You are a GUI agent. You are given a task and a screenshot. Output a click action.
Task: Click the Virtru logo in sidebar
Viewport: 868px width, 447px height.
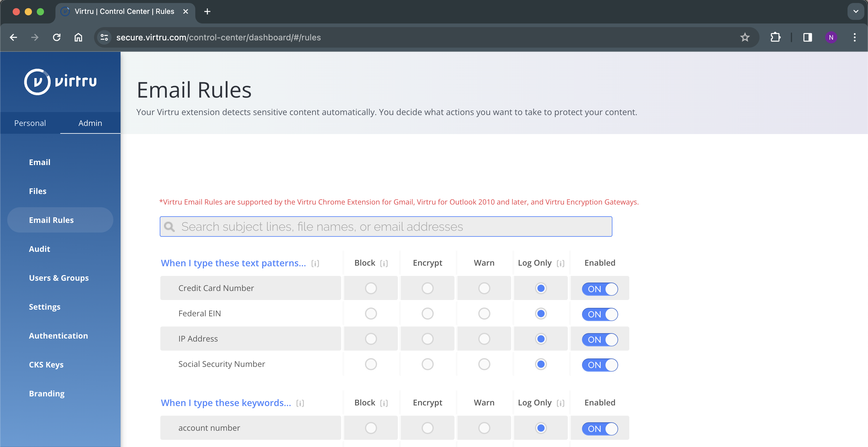click(x=60, y=82)
